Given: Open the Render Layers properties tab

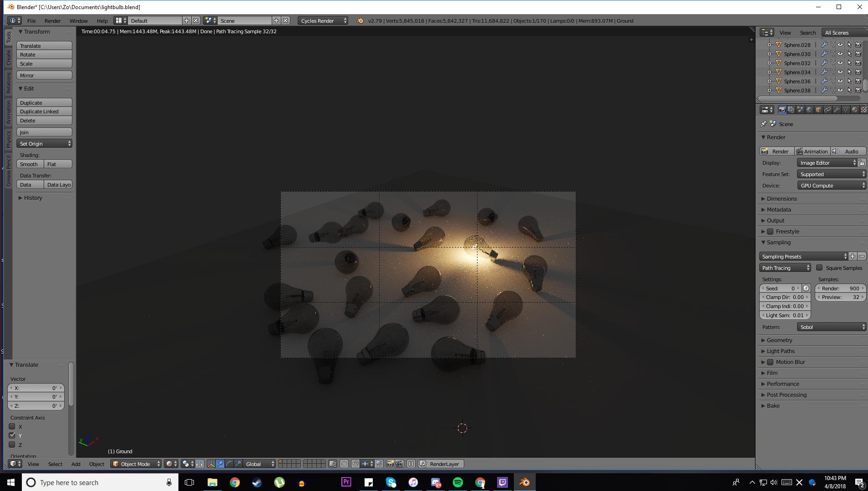Looking at the screenshot, I should (791, 110).
